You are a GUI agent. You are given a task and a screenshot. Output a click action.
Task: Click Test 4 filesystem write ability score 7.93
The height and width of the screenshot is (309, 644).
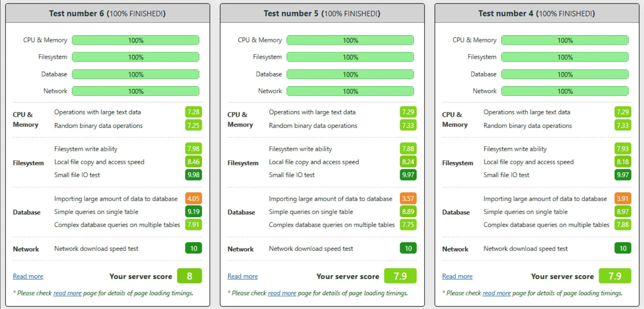(x=623, y=149)
